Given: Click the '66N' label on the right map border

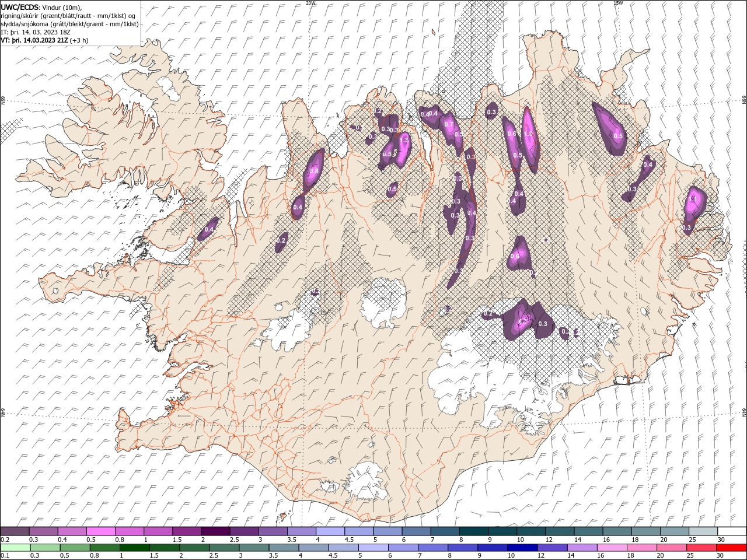Looking at the screenshot, I should pyautogui.click(x=744, y=101).
